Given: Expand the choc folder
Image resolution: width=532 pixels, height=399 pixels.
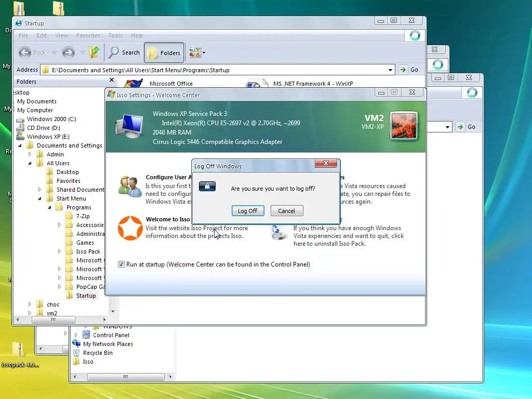Looking at the screenshot, I should point(30,304).
